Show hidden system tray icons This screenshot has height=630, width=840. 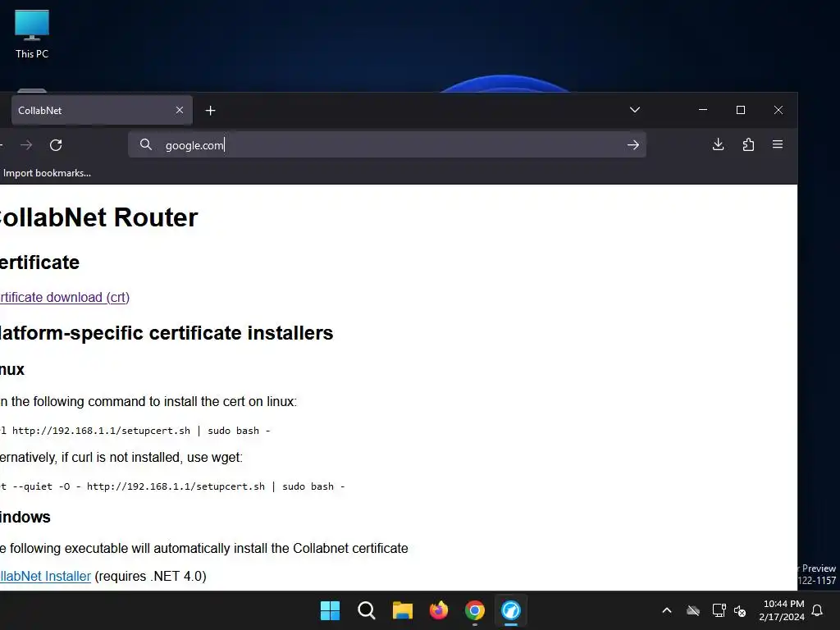(667, 610)
